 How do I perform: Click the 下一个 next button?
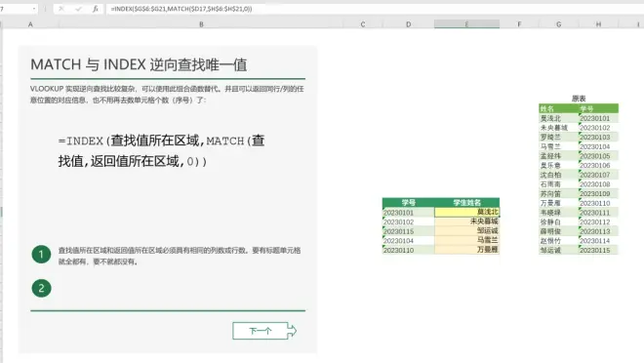(264, 331)
